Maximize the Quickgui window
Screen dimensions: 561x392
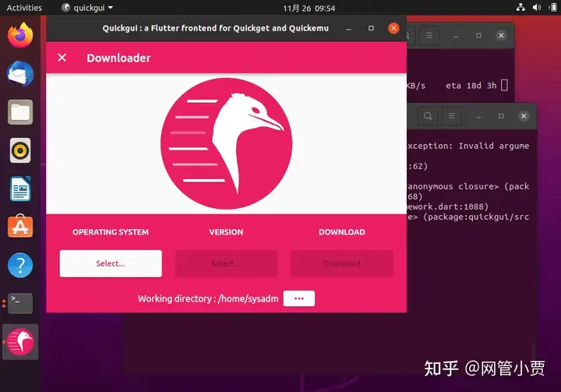click(371, 28)
